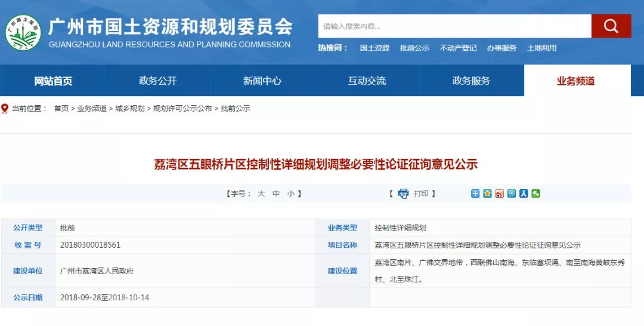Image resolution: width=644 pixels, height=326 pixels.
Task: Go to 批前公示 in breadcrumb
Action: tap(236, 109)
